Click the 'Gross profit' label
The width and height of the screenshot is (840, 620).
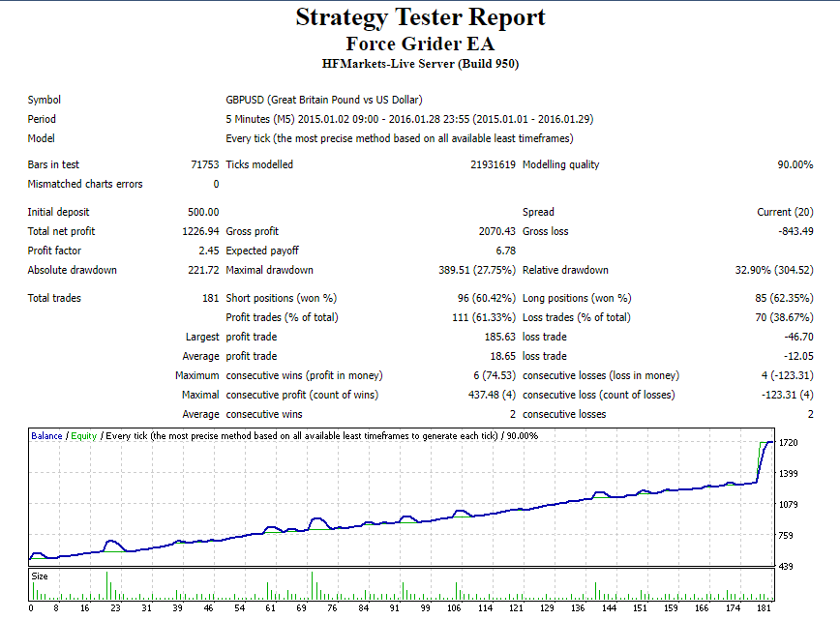pos(253,232)
